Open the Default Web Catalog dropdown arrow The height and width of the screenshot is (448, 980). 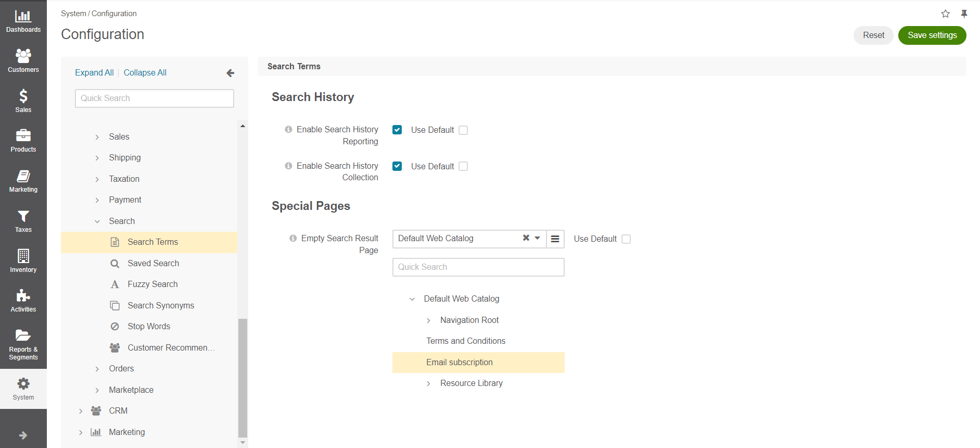click(x=538, y=238)
